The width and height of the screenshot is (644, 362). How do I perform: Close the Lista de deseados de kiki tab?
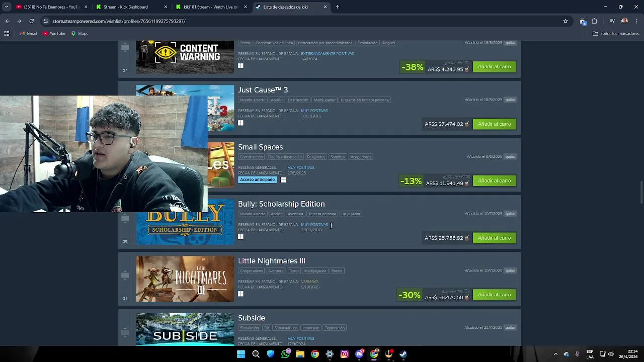click(x=325, y=7)
